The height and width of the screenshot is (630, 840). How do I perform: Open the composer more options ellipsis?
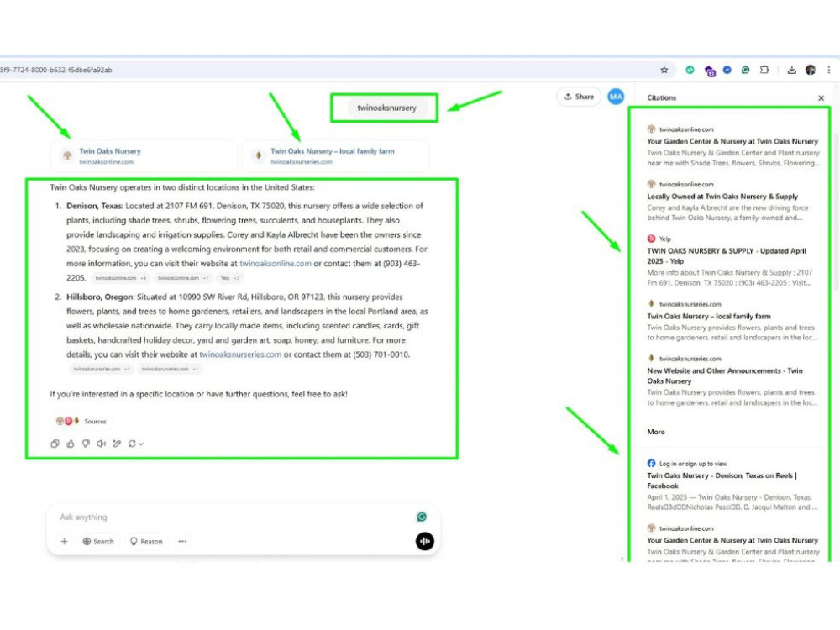click(x=182, y=541)
